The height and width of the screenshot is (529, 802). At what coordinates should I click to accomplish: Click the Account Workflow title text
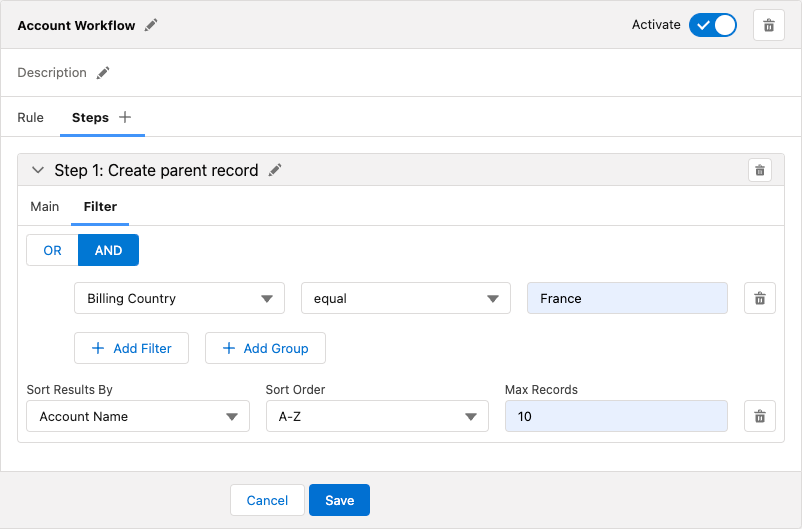pos(76,26)
